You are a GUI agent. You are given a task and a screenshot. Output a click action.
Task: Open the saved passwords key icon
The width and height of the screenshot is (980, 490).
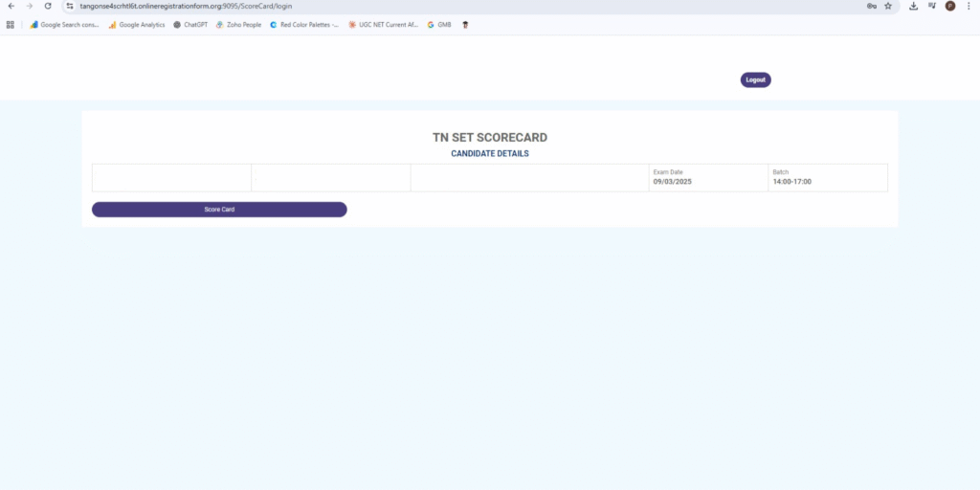pos(872,6)
